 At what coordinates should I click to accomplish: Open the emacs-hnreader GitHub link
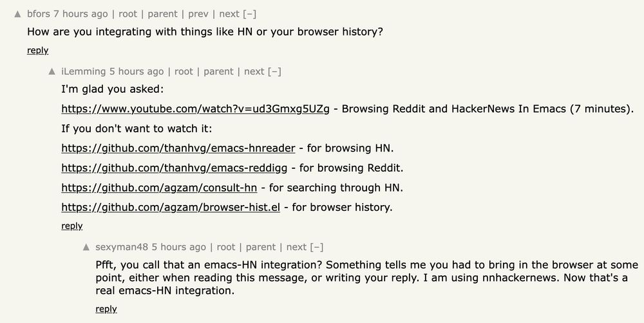(178, 148)
